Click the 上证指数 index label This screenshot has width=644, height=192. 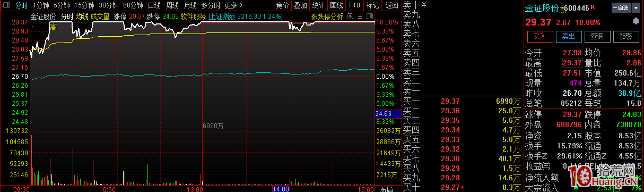(x=223, y=16)
